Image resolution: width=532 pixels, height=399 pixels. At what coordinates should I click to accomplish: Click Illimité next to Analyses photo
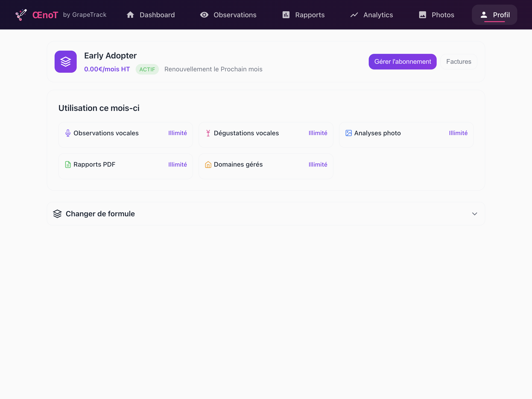click(458, 133)
